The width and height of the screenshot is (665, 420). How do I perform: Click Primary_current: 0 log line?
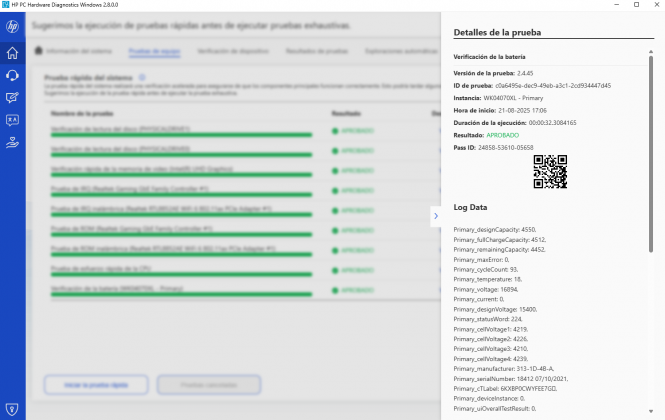pos(479,299)
